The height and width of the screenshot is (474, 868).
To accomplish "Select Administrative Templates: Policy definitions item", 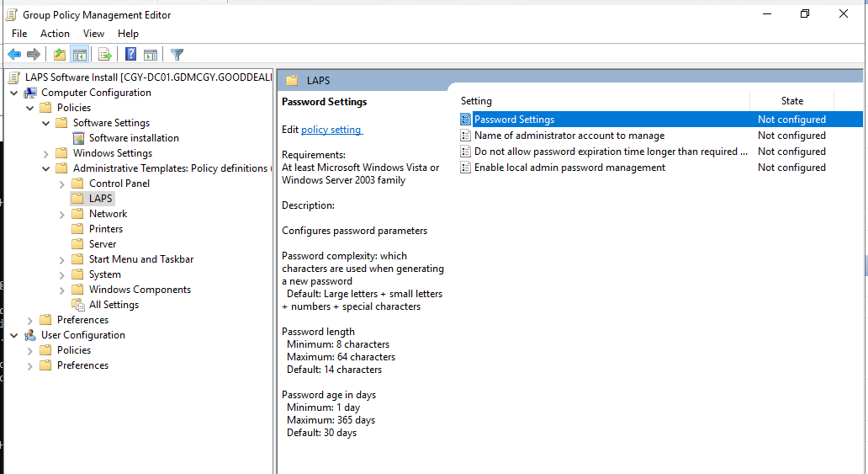I will point(172,168).
